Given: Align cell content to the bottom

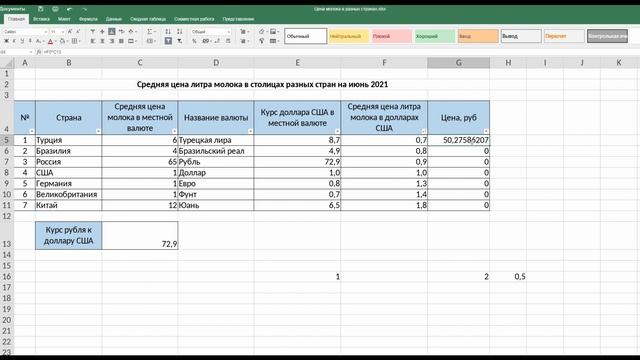Looking at the screenshot, I should pos(112,31).
